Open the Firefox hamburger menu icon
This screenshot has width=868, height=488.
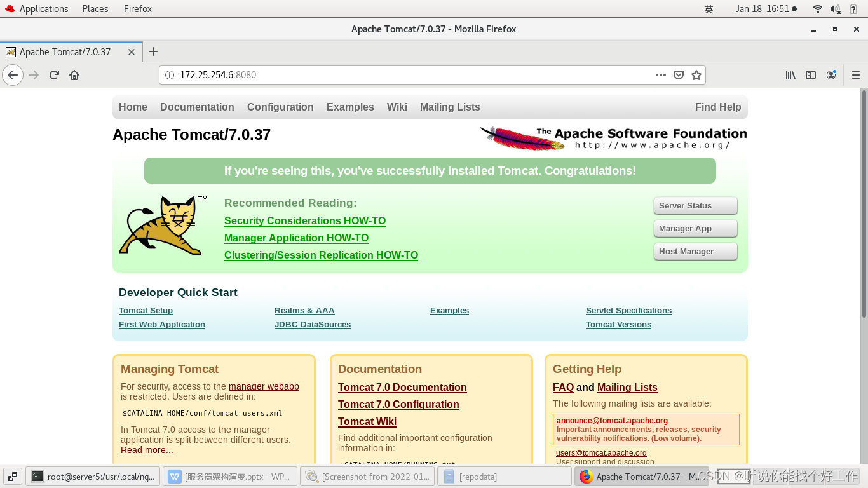(855, 74)
